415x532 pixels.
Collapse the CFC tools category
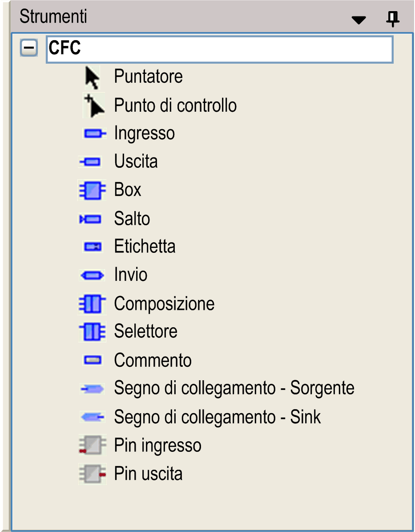click(29, 49)
